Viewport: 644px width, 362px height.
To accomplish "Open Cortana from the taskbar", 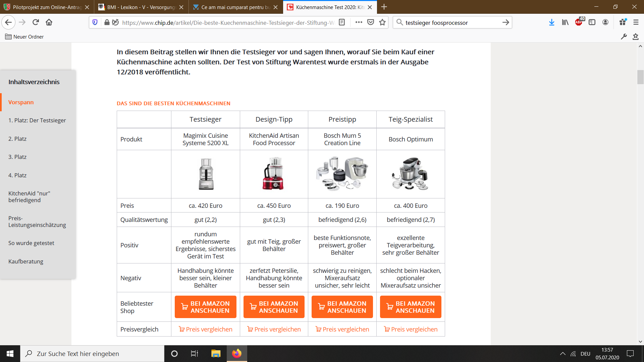I will pyautogui.click(x=174, y=354).
